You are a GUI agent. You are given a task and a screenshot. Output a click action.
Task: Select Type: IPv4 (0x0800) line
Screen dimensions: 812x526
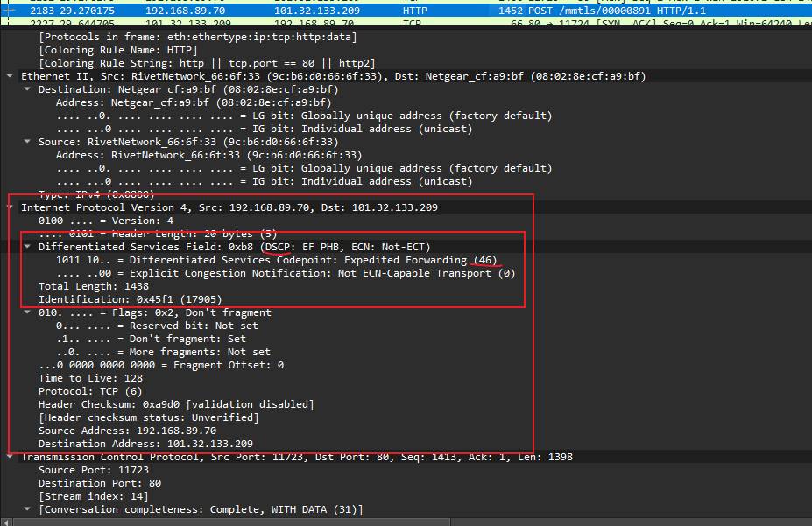click(96, 194)
